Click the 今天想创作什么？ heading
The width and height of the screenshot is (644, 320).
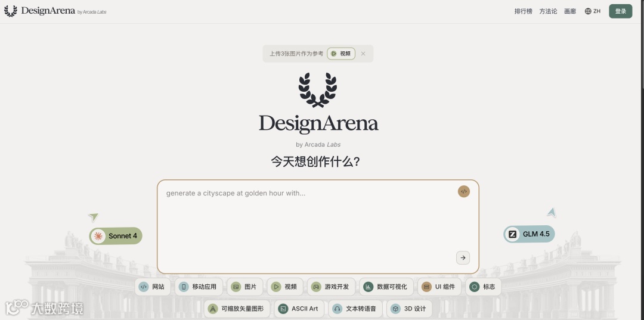coord(316,161)
